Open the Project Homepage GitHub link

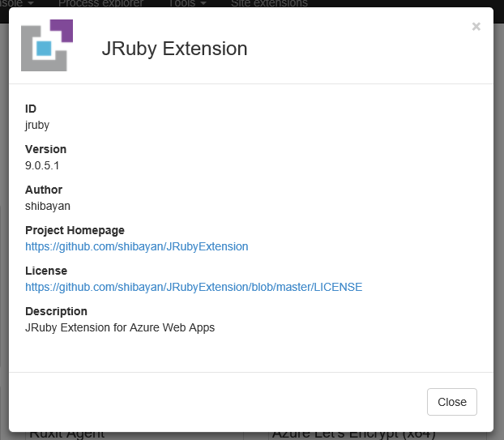pyautogui.click(x=137, y=246)
